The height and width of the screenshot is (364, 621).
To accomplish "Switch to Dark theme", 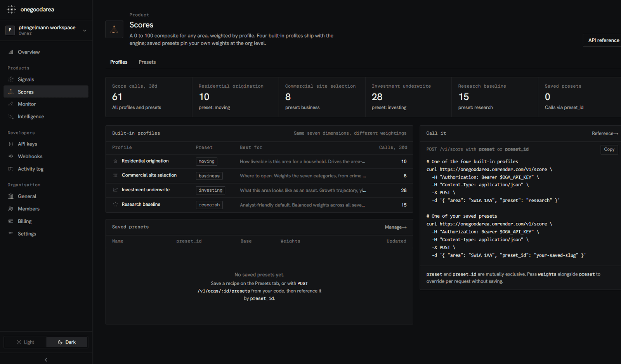I will tap(67, 342).
